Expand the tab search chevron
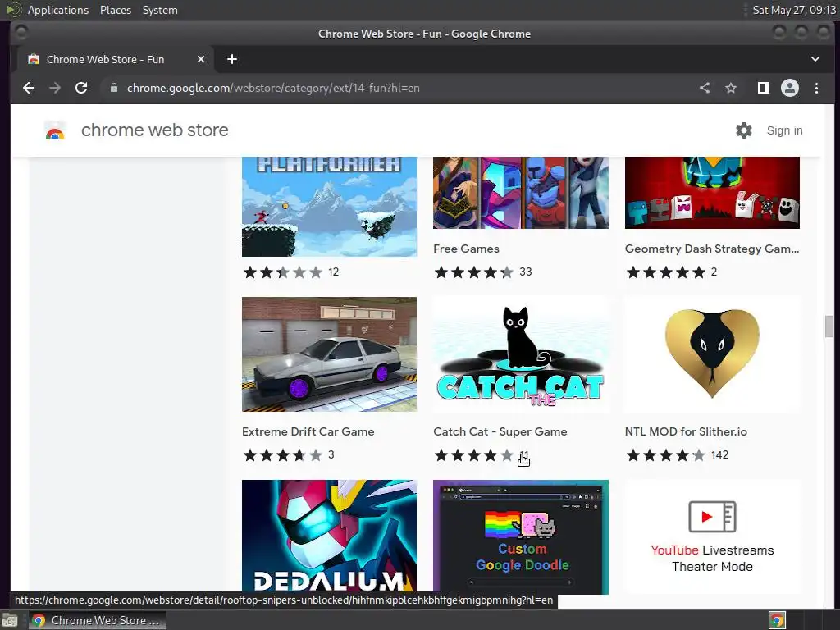Image resolution: width=840 pixels, height=630 pixels. 815,59
